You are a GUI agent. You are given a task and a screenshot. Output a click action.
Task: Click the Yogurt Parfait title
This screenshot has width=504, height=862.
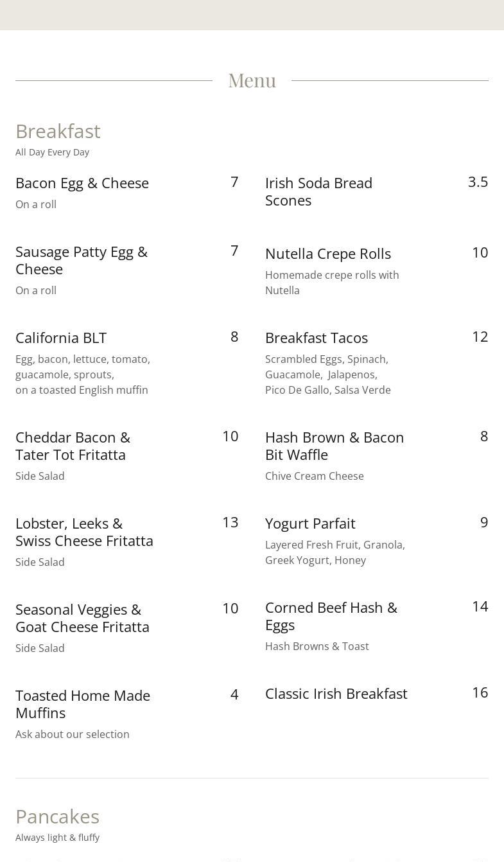point(310,523)
